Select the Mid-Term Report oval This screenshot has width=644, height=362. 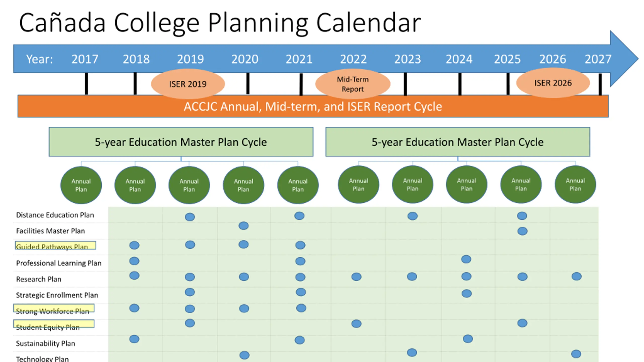tap(352, 84)
